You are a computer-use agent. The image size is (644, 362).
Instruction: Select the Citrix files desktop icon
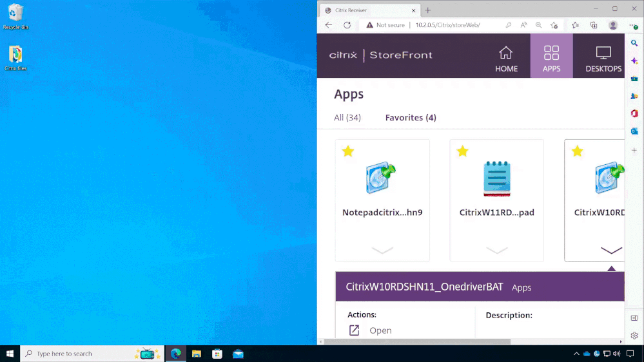[15, 58]
